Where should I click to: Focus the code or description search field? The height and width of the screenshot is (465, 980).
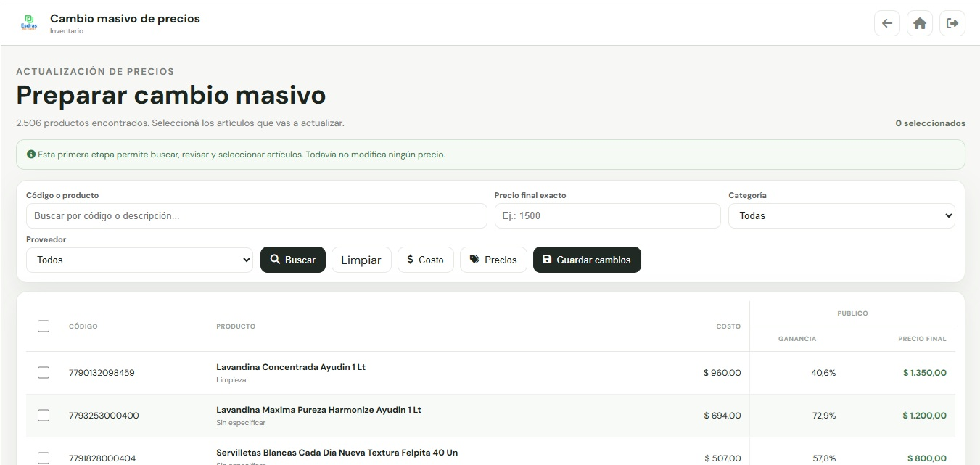click(256, 215)
